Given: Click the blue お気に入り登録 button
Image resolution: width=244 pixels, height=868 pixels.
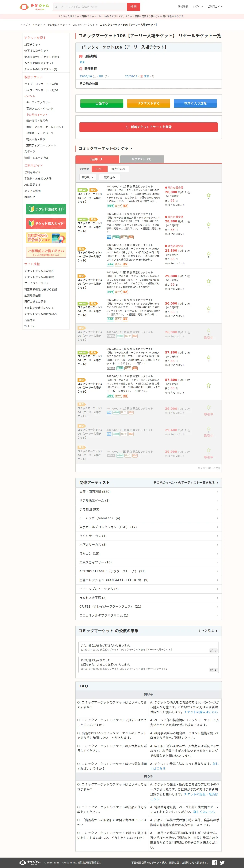Looking at the screenshot, I should coord(195,103).
